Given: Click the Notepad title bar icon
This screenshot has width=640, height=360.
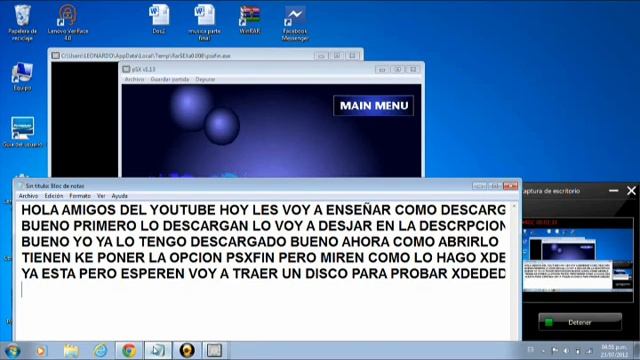Looking at the screenshot, I should click(x=20, y=186).
